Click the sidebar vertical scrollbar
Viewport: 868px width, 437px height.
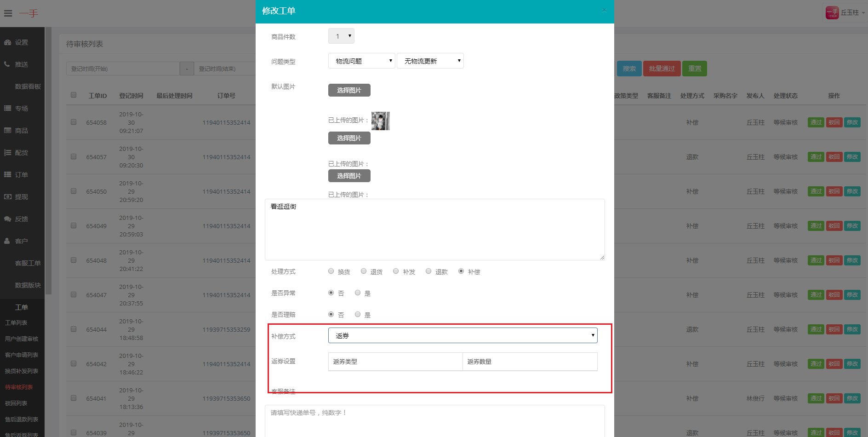tap(49, 161)
